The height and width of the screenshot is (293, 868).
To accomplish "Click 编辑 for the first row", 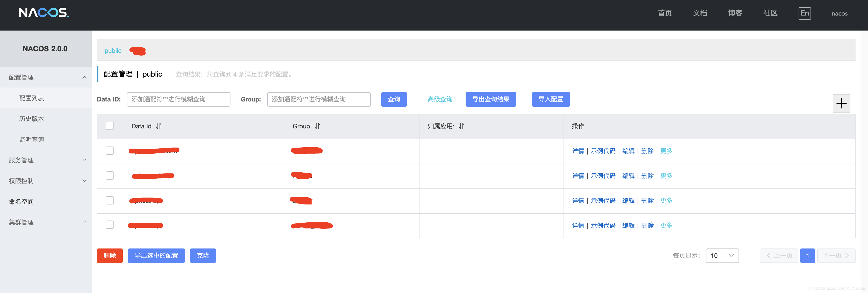I will click(628, 151).
